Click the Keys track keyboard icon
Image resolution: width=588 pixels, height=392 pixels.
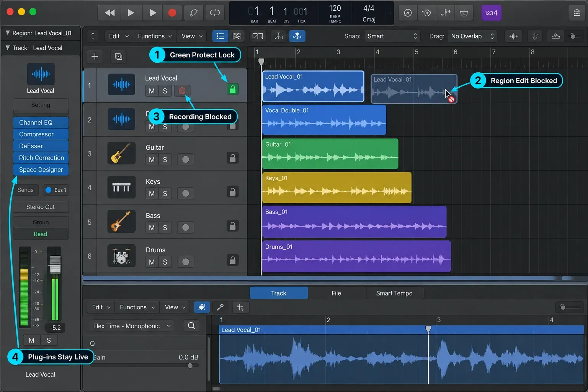point(121,187)
